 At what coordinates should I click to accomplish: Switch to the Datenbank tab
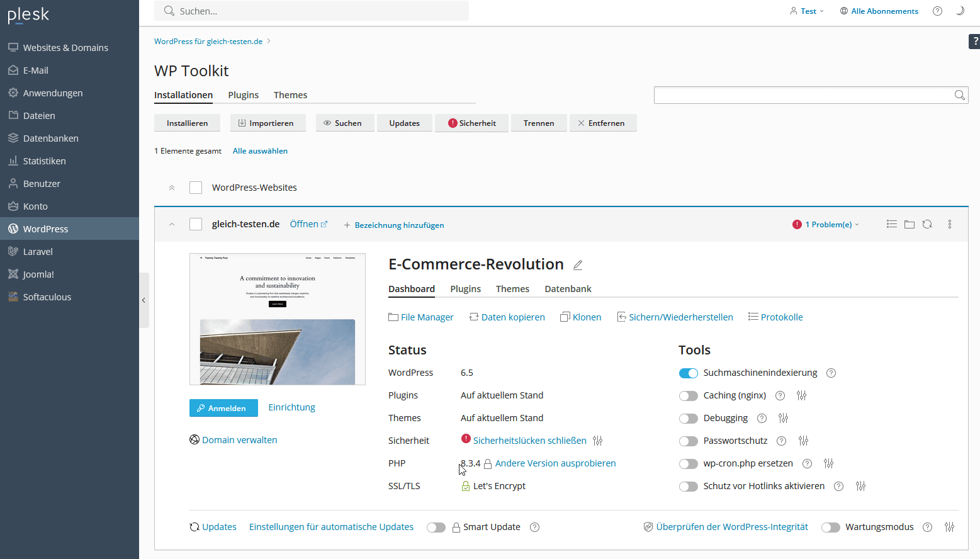pos(568,289)
